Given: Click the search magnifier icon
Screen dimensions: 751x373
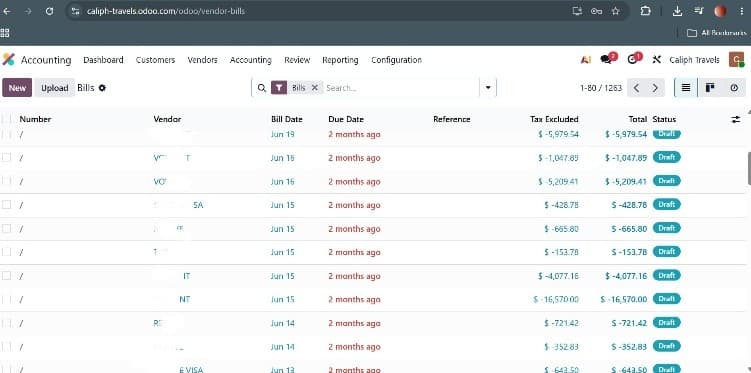Looking at the screenshot, I should [262, 88].
